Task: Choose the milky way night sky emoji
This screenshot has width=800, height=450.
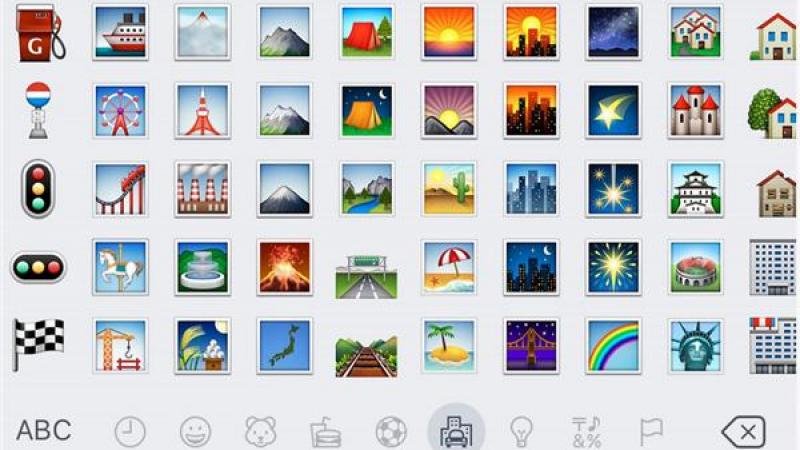Action: click(613, 32)
